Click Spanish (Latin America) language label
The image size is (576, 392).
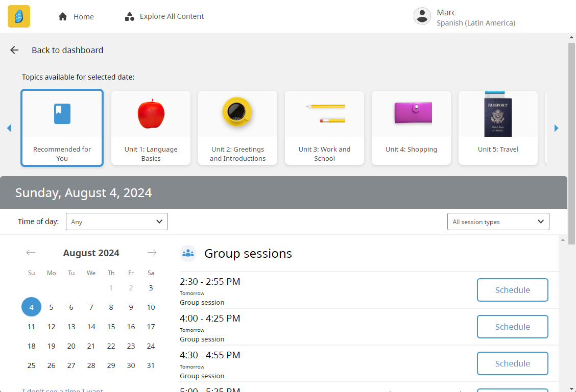[476, 23]
